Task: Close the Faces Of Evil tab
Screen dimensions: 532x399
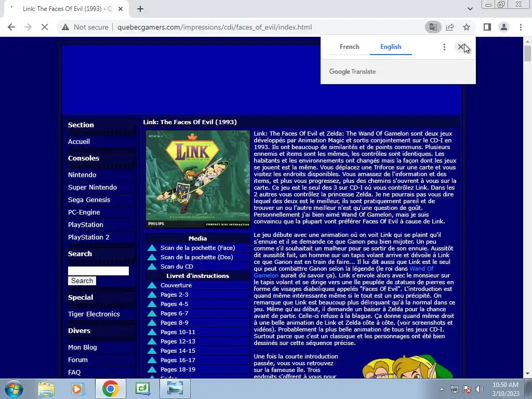Action: click(x=121, y=9)
